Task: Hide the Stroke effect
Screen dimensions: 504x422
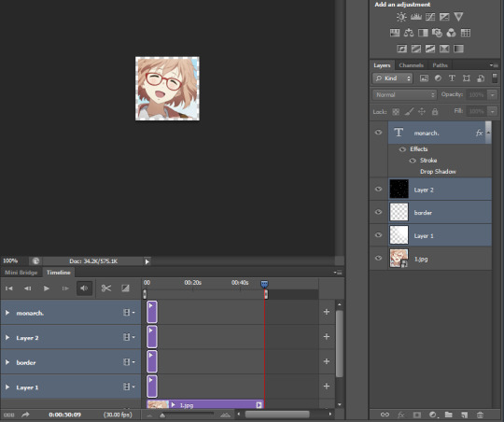Action: pos(413,161)
